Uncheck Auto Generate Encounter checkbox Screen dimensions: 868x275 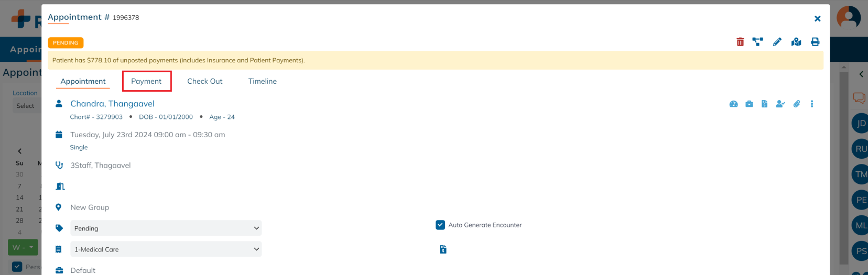click(440, 225)
